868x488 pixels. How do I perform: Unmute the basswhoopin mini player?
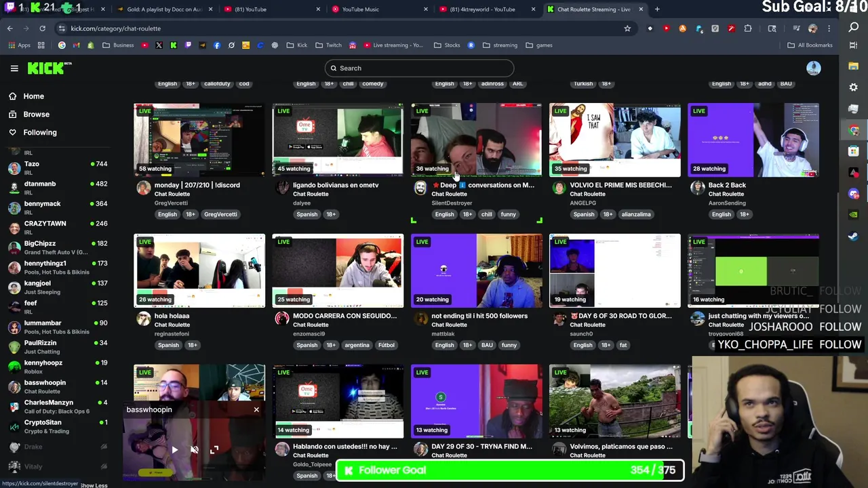[195, 449]
